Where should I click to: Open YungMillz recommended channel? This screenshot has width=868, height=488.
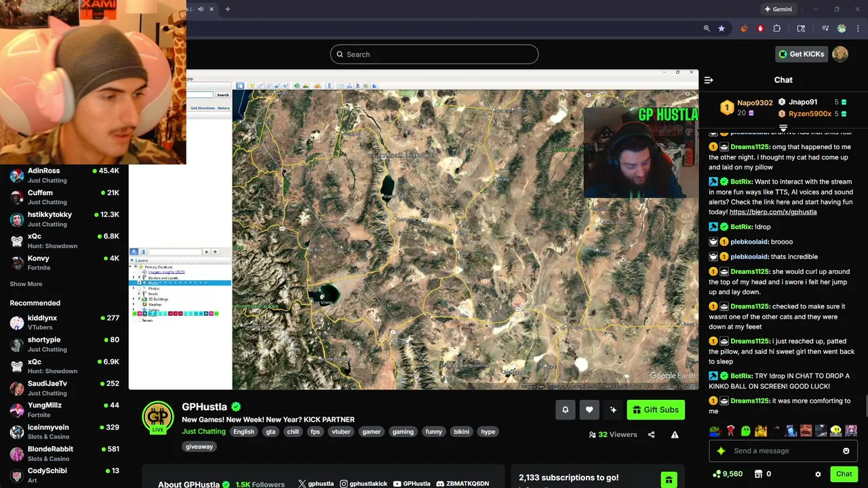click(x=64, y=409)
